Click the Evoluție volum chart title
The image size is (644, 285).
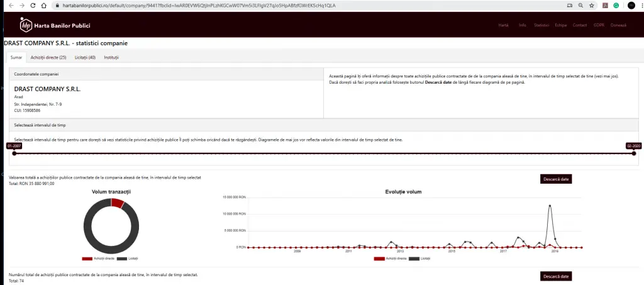(403, 192)
